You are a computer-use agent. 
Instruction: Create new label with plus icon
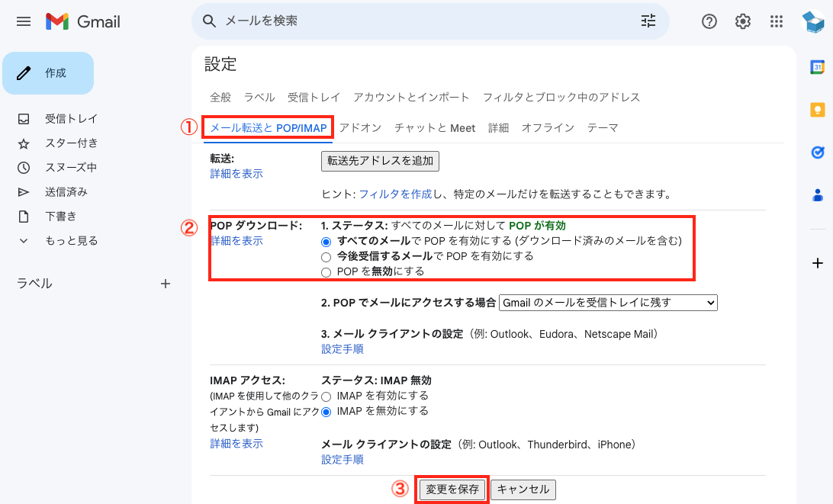[x=166, y=284]
